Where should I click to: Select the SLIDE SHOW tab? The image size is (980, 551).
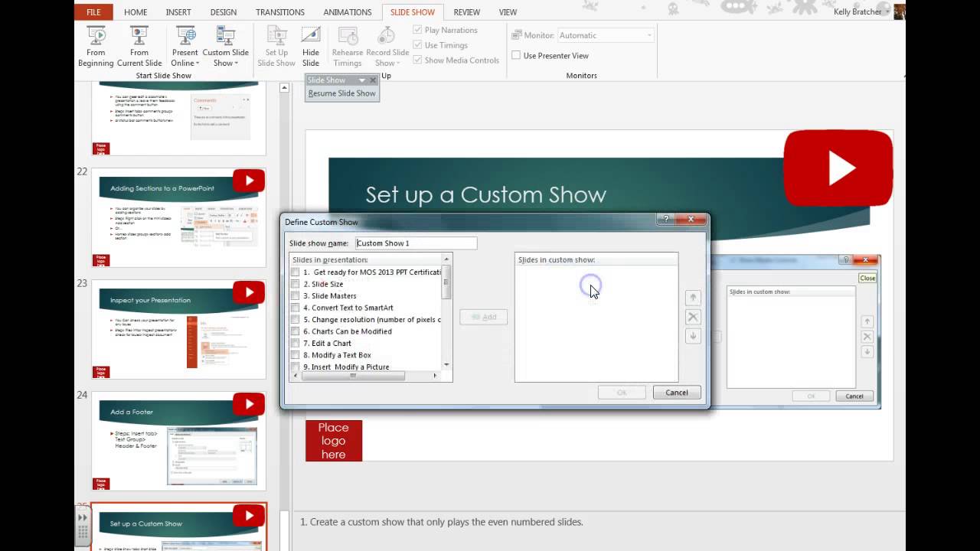pyautogui.click(x=412, y=12)
